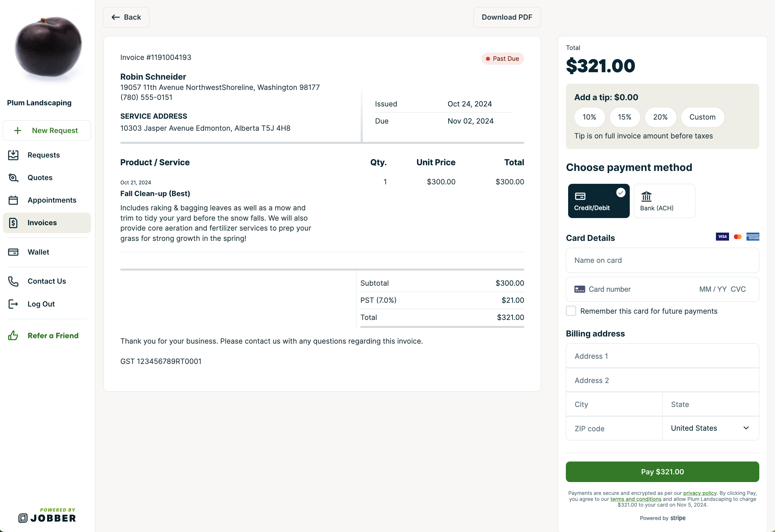775x532 pixels.
Task: Click the Name on card field
Action: tap(662, 260)
